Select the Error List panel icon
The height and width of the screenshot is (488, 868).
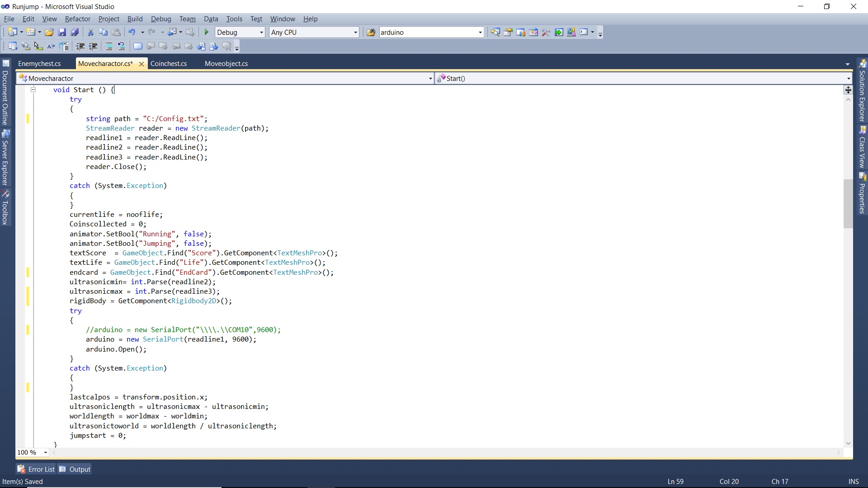coord(21,469)
